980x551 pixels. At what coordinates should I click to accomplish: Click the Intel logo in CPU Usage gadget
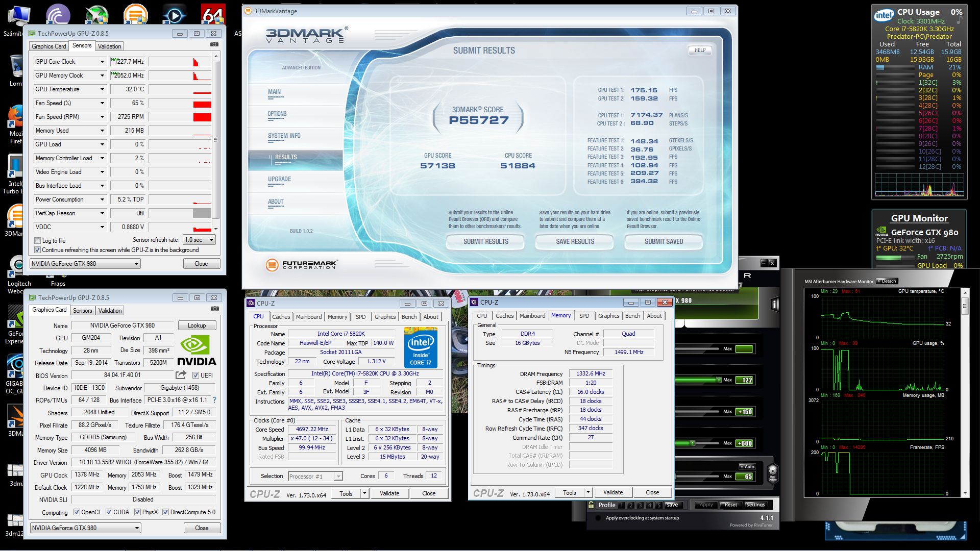884,15
